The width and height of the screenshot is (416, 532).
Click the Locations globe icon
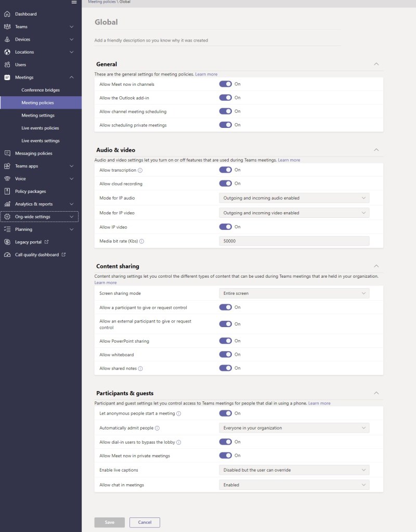point(7,52)
